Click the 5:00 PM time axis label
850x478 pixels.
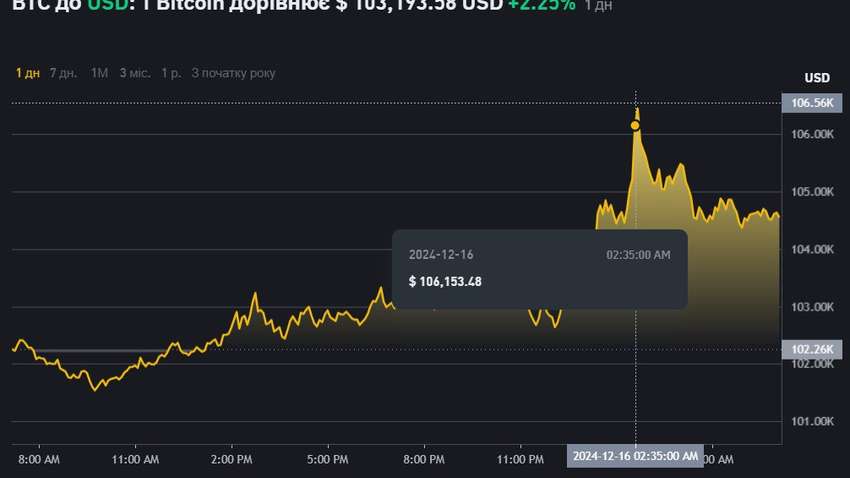point(327,460)
